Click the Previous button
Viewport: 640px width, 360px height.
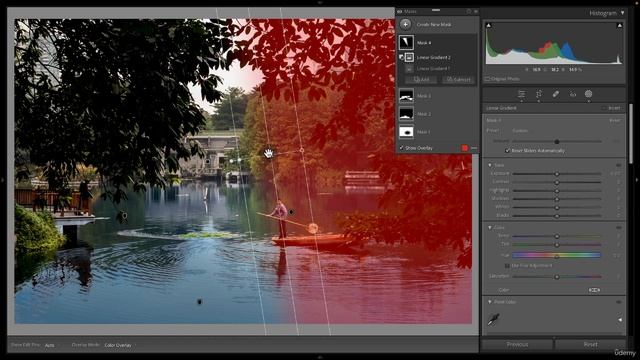517,344
